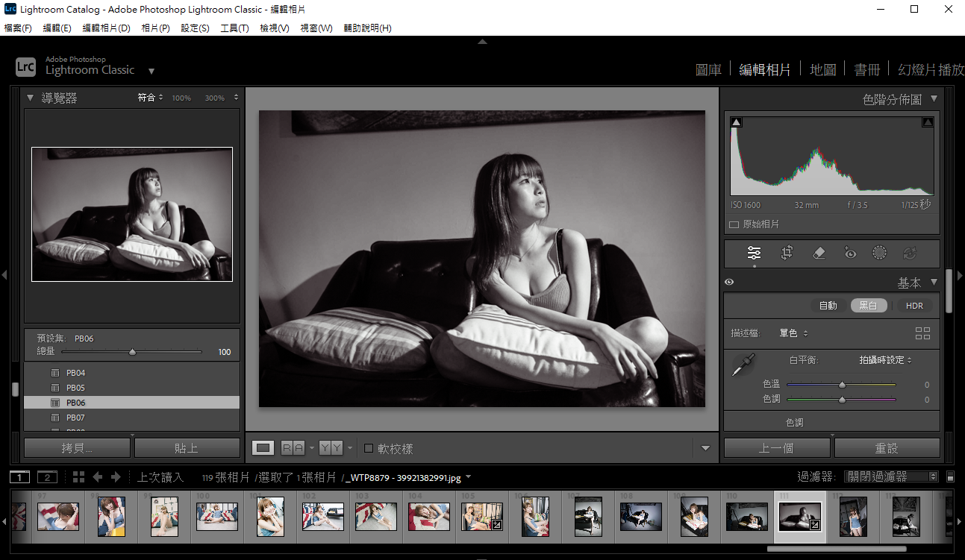Select the PB07 preset row
The width and height of the screenshot is (965, 560).
pos(132,418)
